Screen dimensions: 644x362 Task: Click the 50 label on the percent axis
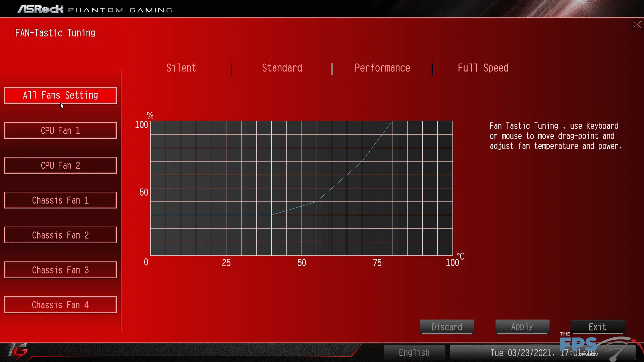click(x=144, y=192)
